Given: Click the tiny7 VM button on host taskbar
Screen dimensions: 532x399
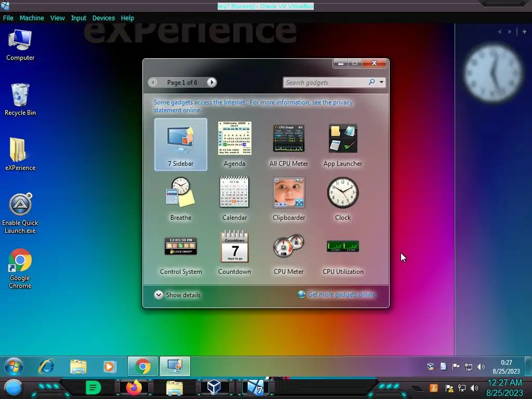Looking at the screenshot, I should tap(256, 388).
